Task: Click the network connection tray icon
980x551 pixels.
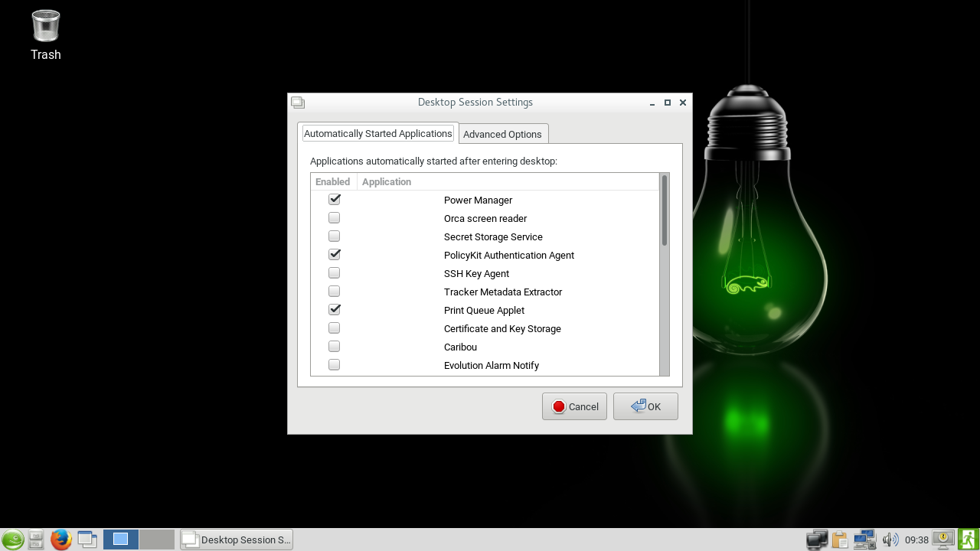Action: pyautogui.click(x=864, y=540)
